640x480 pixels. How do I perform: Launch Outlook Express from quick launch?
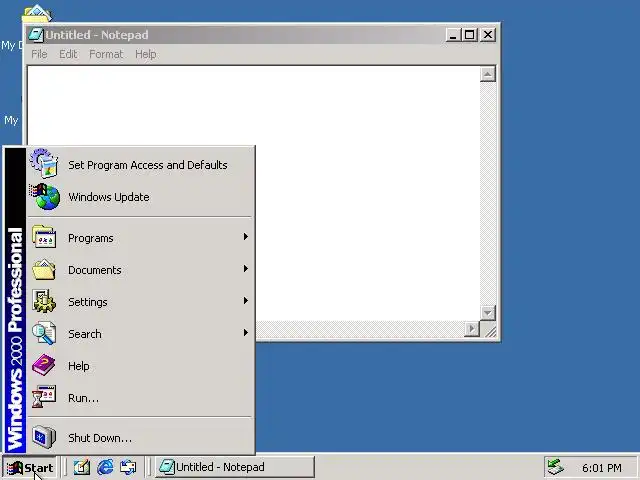pyautogui.click(x=128, y=467)
